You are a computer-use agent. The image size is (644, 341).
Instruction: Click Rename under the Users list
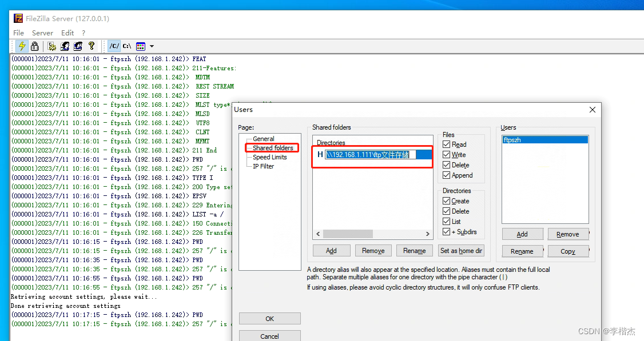pyautogui.click(x=522, y=251)
